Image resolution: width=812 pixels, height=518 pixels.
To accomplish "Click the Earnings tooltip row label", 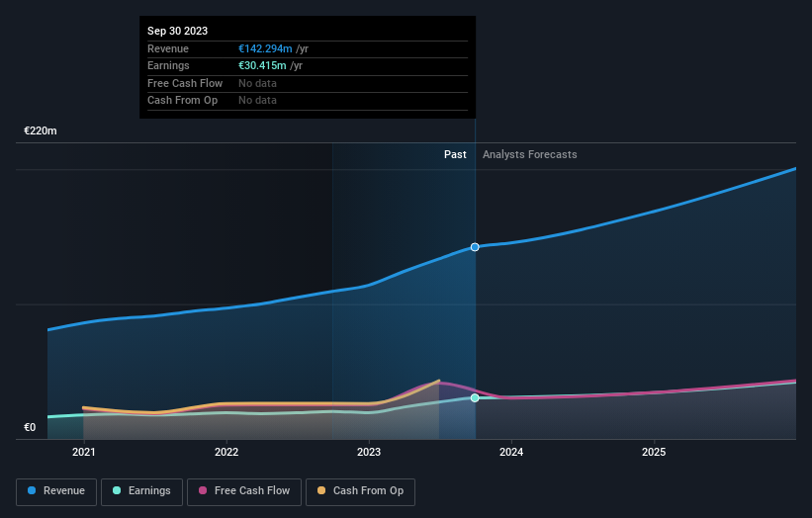I will (x=168, y=65).
